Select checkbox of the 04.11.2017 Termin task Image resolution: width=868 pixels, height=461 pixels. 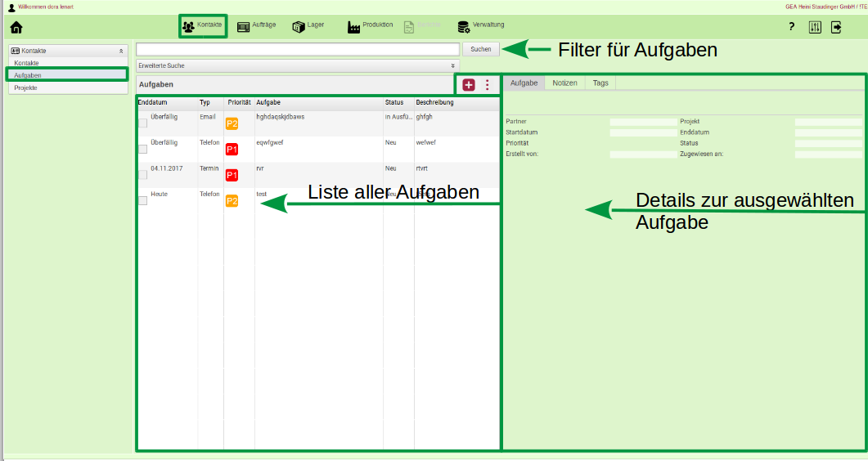(x=143, y=174)
